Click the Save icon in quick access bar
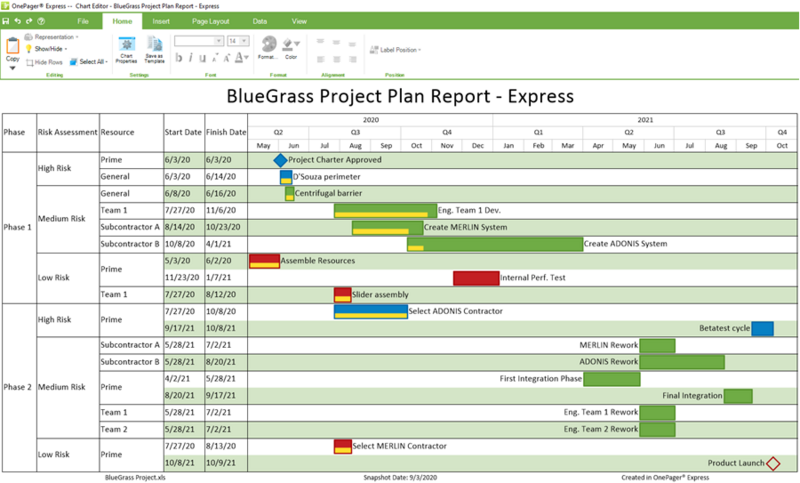Screen dimensions: 800x483 tap(6, 21)
